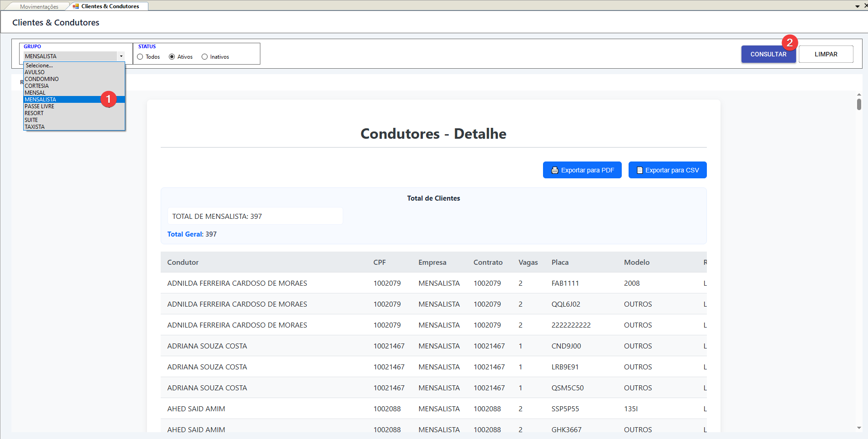This screenshot has width=868, height=439.
Task: Click the scrollbar up arrow
Action: point(859,94)
